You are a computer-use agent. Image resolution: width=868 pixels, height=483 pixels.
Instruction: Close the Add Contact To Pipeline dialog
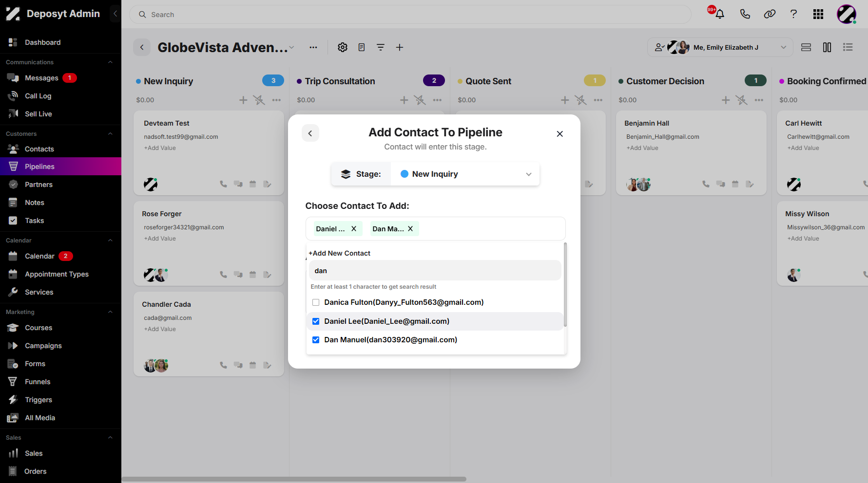click(x=560, y=134)
